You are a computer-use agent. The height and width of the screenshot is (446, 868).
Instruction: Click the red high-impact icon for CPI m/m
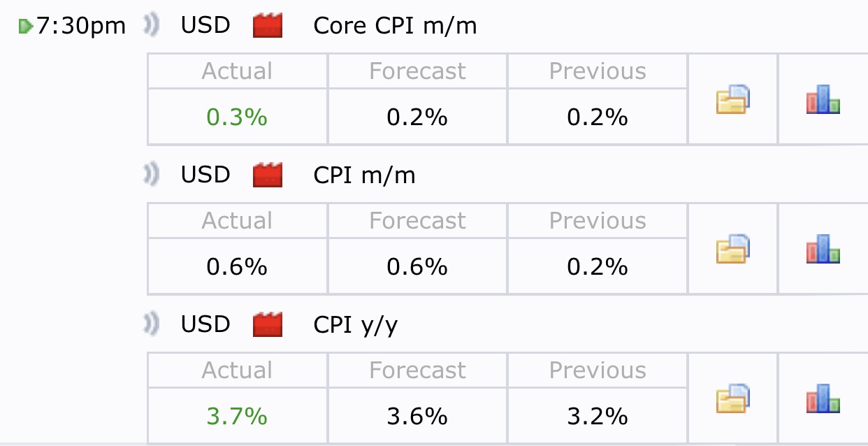coord(267,175)
